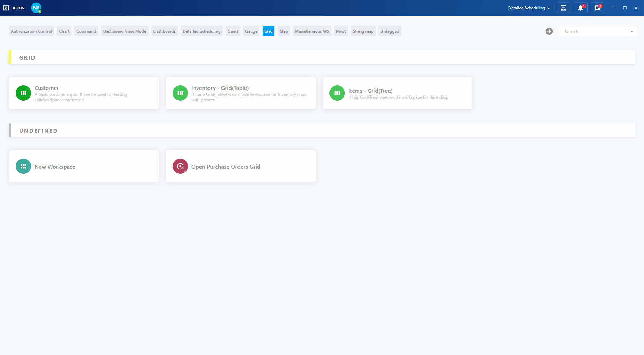Filter by Dashboard View Mode tag
This screenshot has width=644, height=355.
(125, 31)
